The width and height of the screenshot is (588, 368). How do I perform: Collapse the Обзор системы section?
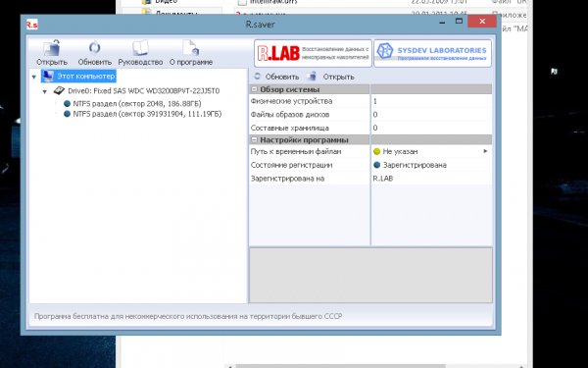254,89
